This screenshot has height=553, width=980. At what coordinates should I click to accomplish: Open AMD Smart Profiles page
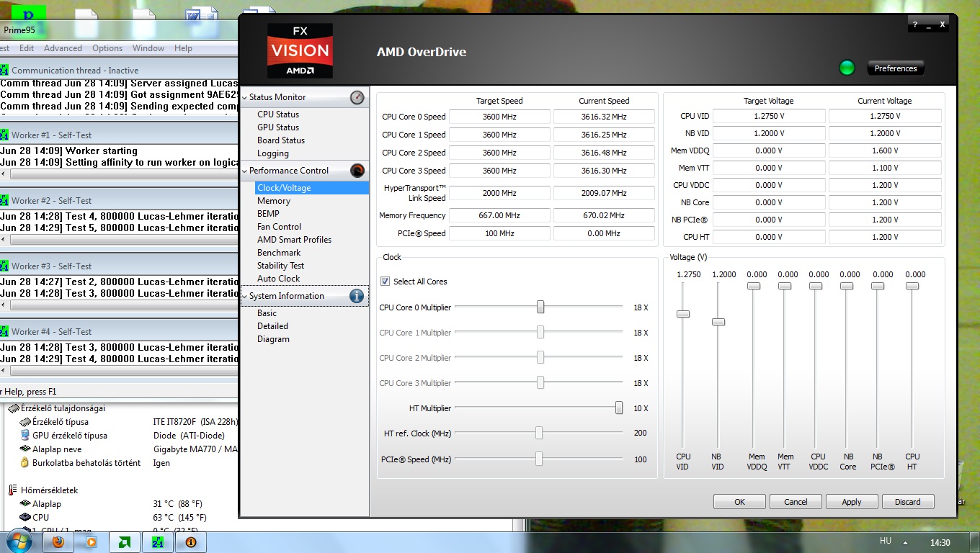pyautogui.click(x=294, y=240)
